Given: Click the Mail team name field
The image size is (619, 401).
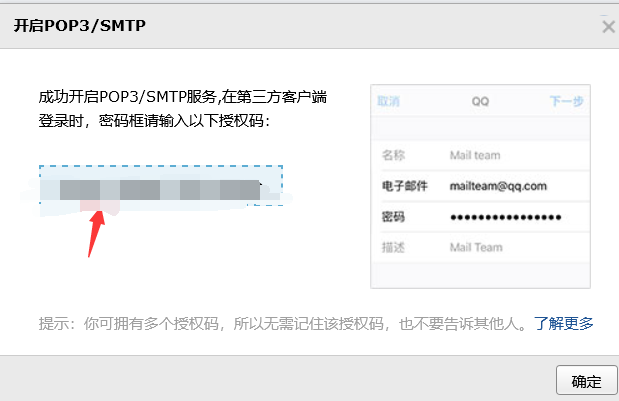Looking at the screenshot, I should 475,155.
